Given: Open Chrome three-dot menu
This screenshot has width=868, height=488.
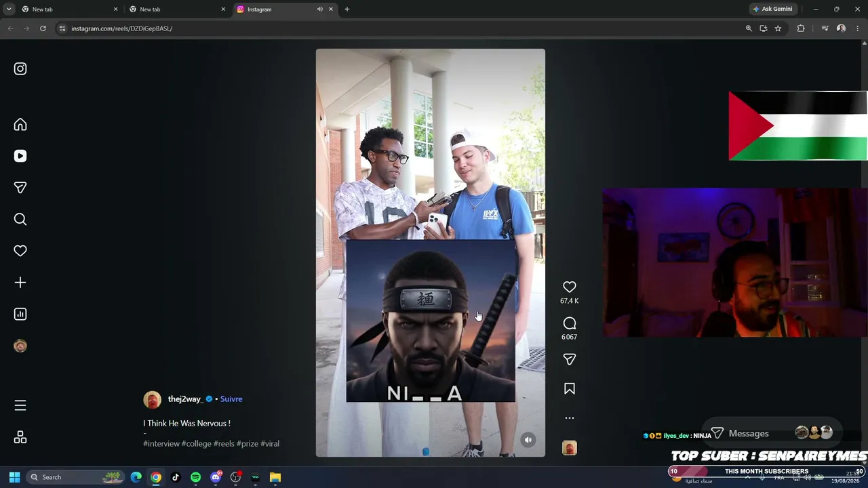Looking at the screenshot, I should [x=858, y=28].
